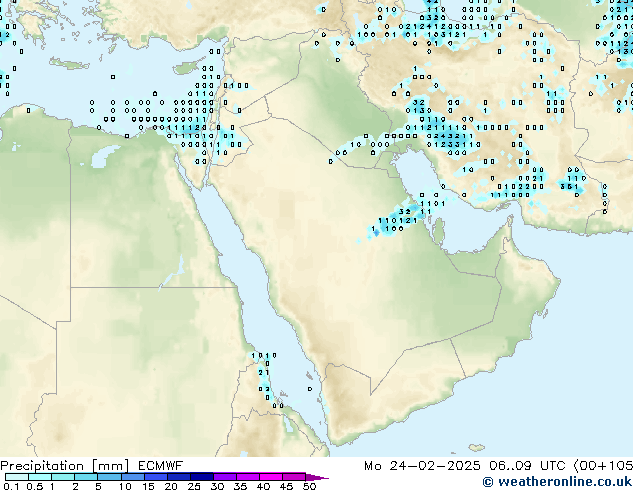Click the legend label '40'

[263, 486]
